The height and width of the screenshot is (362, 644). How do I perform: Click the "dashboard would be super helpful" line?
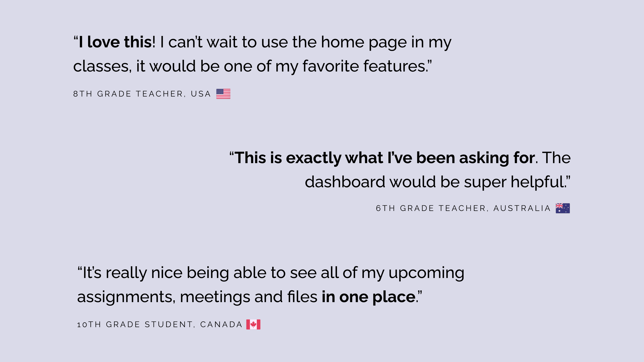435,182
